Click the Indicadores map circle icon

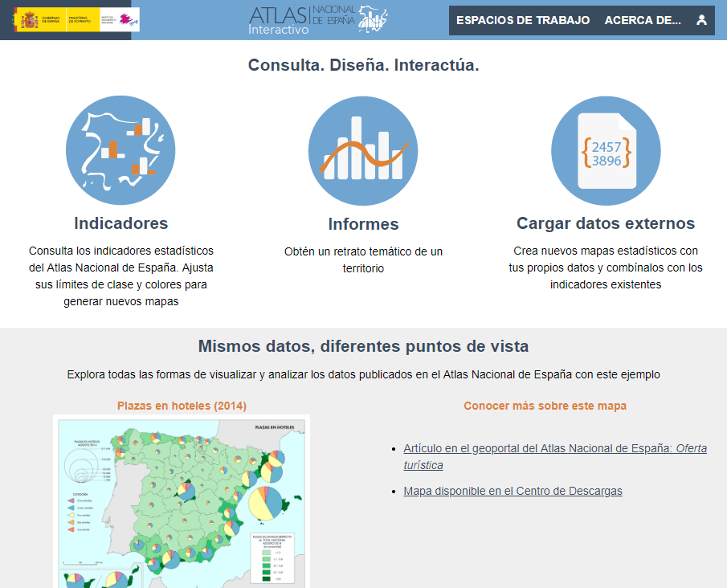tap(120, 150)
